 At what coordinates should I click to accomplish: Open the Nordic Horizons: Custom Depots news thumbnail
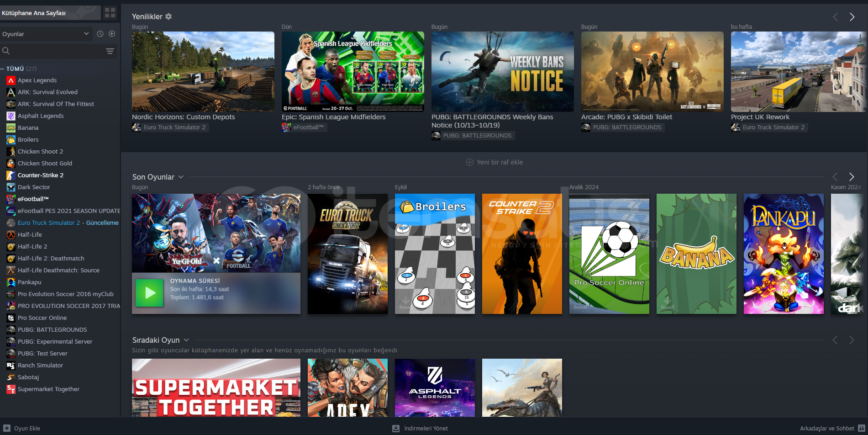tap(203, 72)
